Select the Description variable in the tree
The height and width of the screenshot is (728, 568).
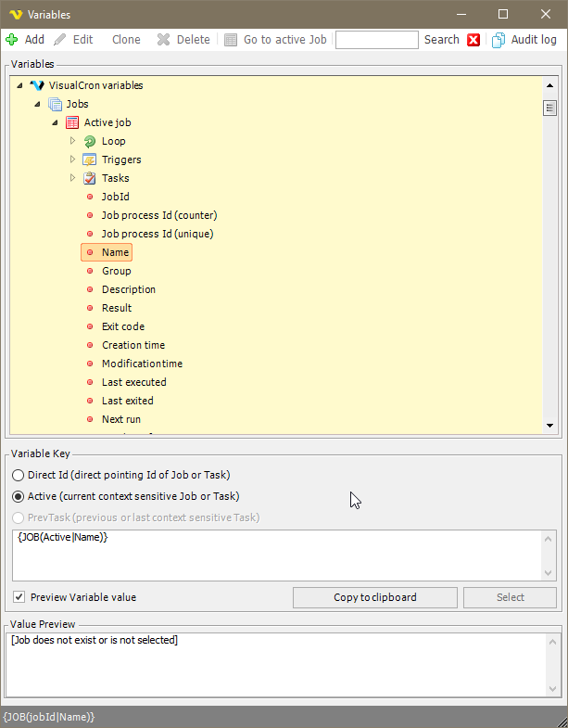tap(128, 289)
